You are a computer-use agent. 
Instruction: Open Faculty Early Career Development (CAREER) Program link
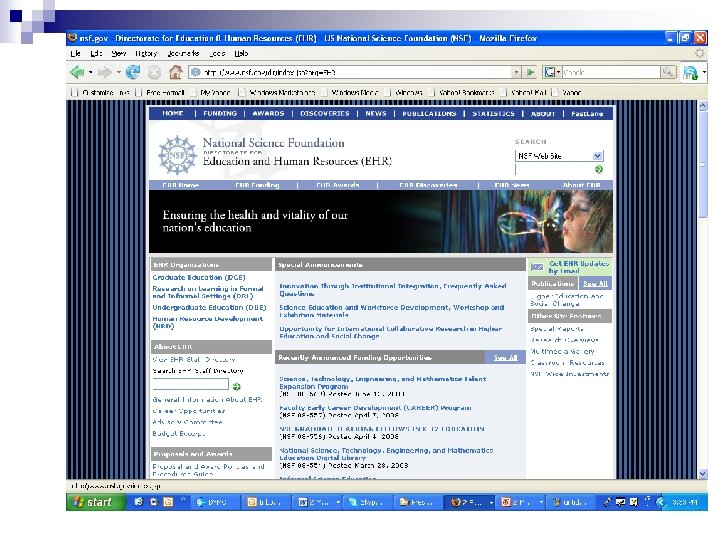[x=375, y=407]
